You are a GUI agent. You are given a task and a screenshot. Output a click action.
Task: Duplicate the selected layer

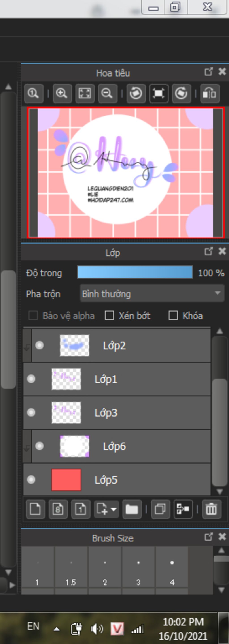tap(160, 509)
